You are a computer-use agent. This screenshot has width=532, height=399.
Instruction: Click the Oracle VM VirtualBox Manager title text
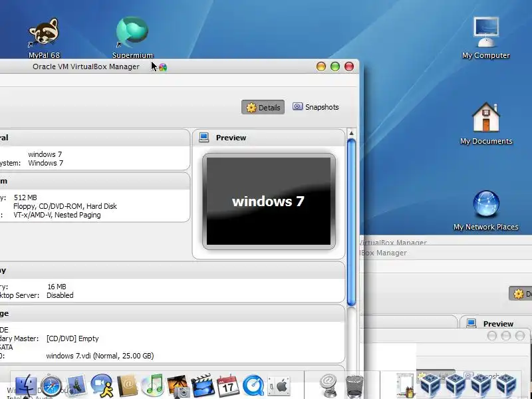(x=86, y=66)
